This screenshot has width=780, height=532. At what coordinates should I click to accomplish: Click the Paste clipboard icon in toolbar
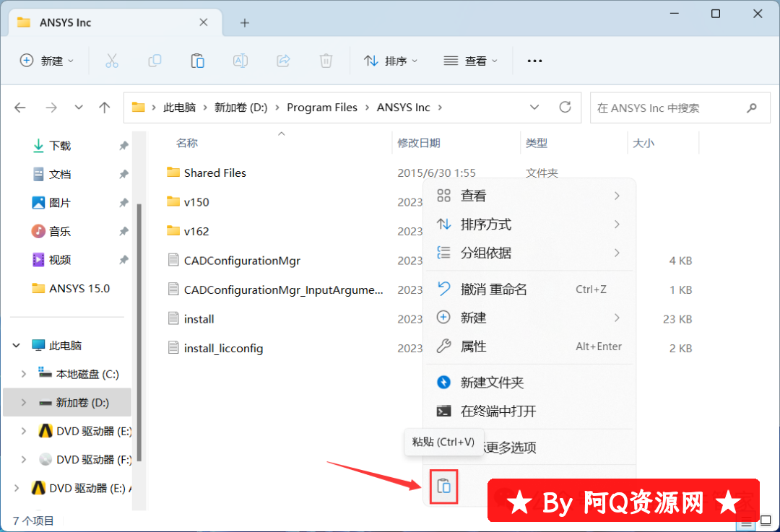[197, 61]
